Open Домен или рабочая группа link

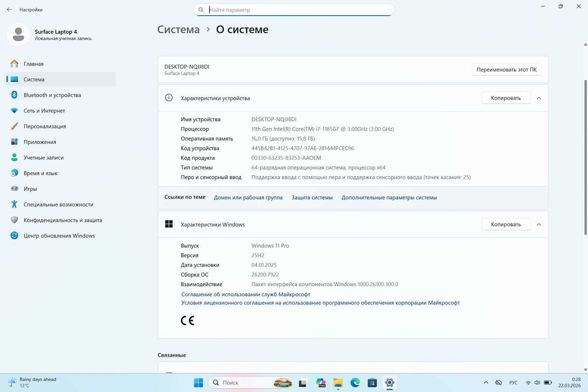tap(248, 197)
